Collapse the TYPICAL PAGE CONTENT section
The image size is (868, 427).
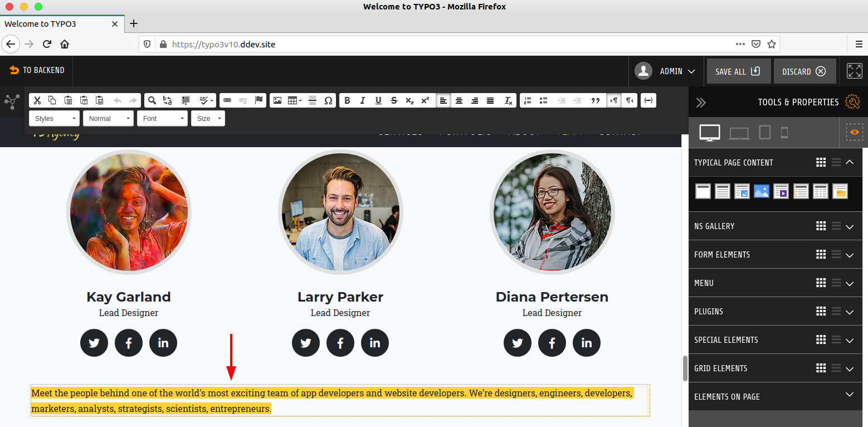click(x=849, y=162)
